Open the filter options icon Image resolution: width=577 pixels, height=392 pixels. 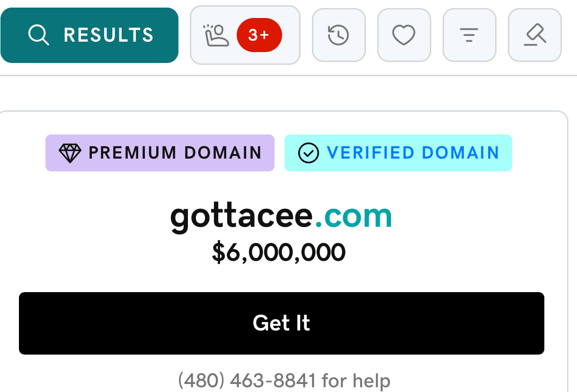click(x=469, y=35)
